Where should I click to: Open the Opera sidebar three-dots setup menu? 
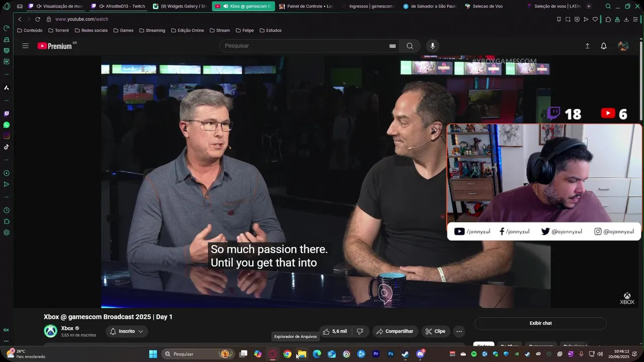point(6,340)
